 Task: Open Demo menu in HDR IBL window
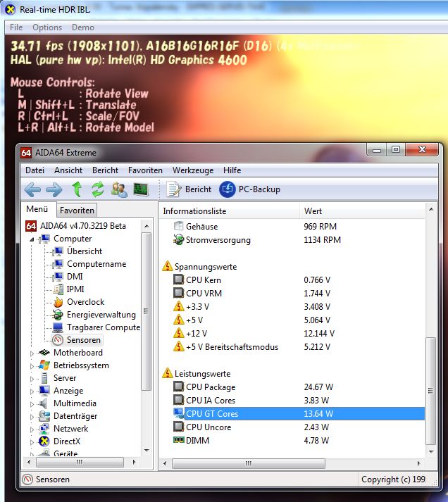(82, 27)
